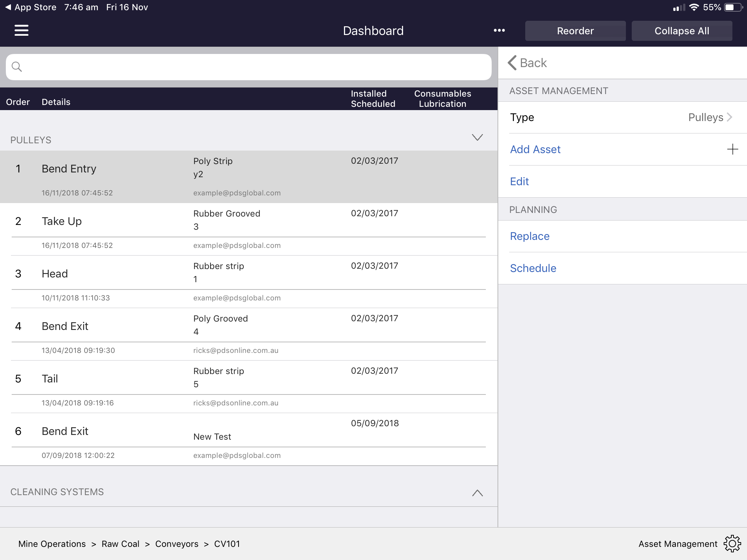The height and width of the screenshot is (560, 747).
Task: Click installed date 05/09/2018
Action: pos(375,423)
